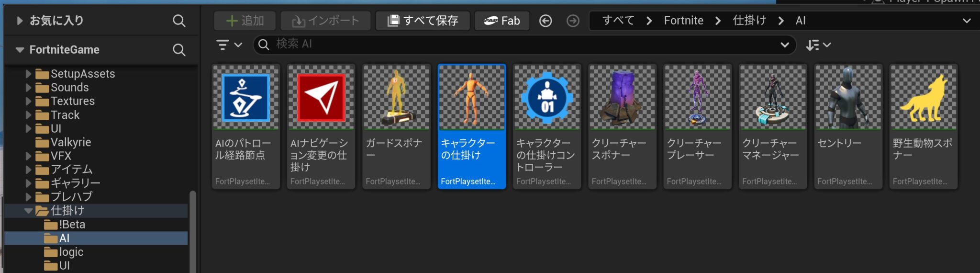Expand the Textures folder arrow
This screenshot has height=273, width=980.
[x=28, y=101]
